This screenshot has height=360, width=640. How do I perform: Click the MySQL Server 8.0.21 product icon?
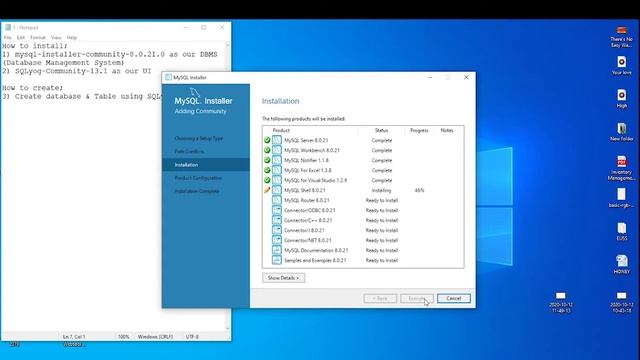click(x=277, y=140)
